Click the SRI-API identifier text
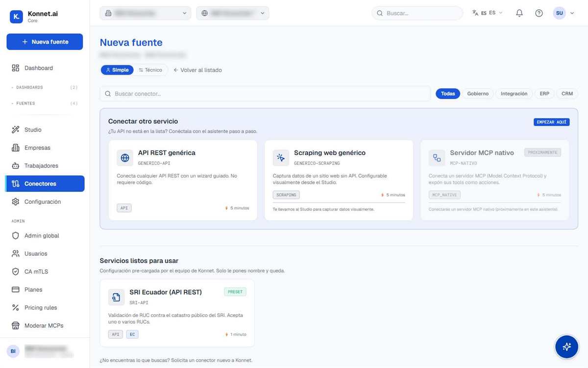 139,303
